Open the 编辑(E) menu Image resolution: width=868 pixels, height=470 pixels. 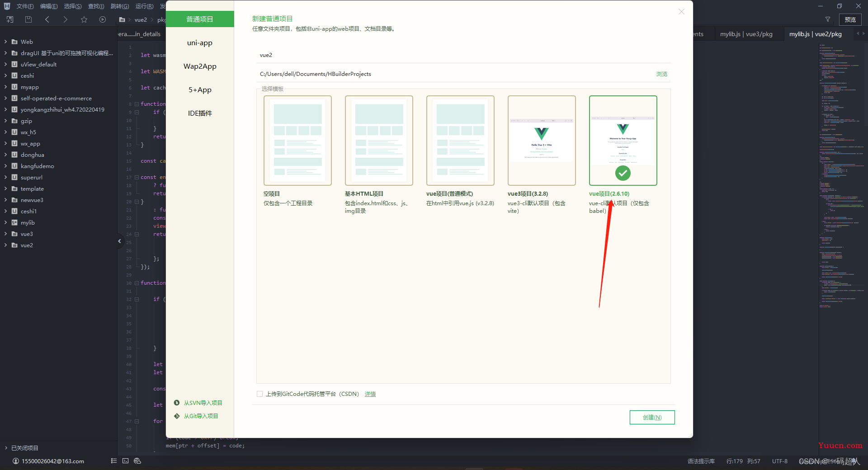49,6
